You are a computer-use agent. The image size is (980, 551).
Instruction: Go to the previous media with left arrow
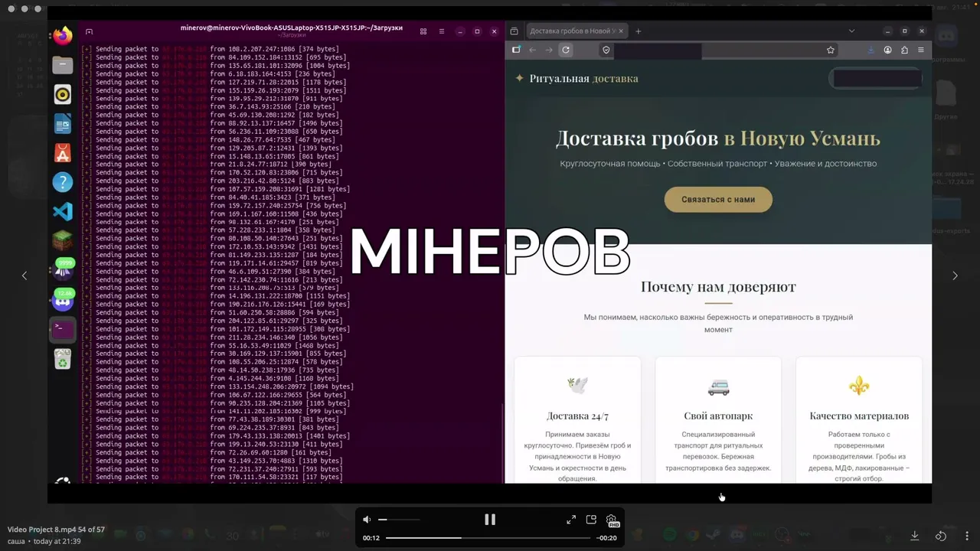[x=24, y=275]
